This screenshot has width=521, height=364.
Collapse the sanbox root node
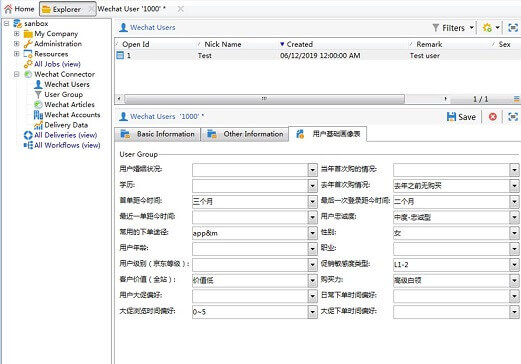click(x=6, y=24)
